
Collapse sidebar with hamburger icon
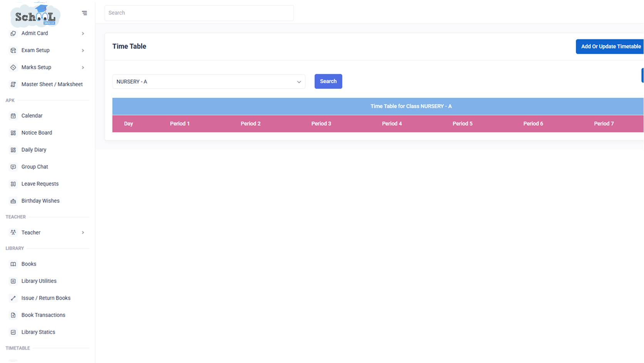84,13
